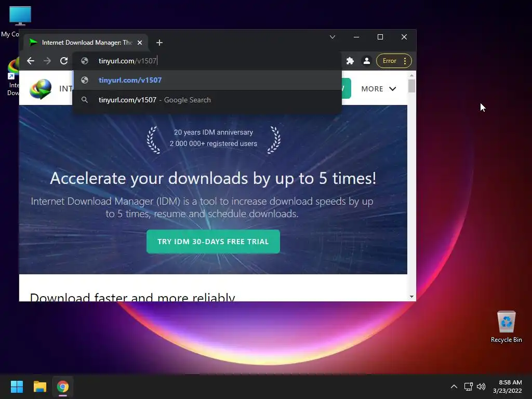Open the network tray icon
The image size is (532, 399).
coord(469,387)
